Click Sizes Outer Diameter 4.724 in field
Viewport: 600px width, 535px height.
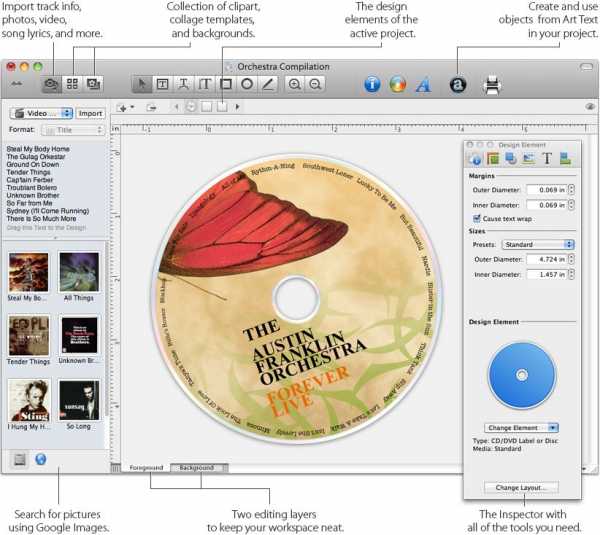pyautogui.click(x=547, y=259)
